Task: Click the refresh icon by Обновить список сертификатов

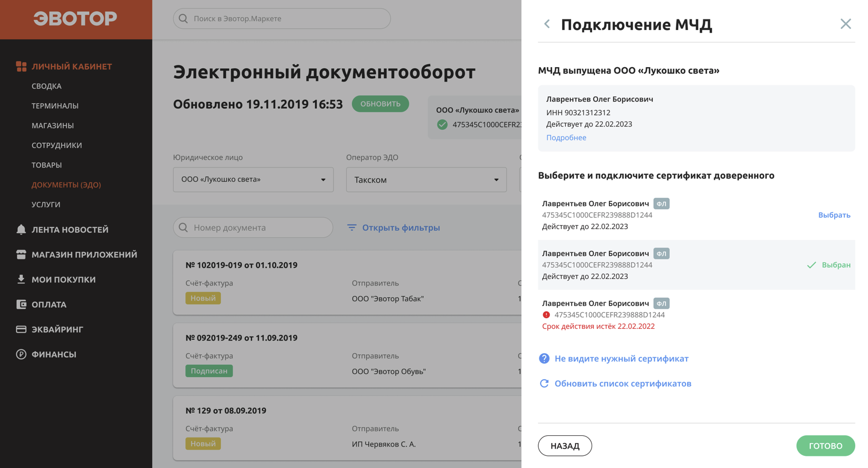Action: click(544, 384)
